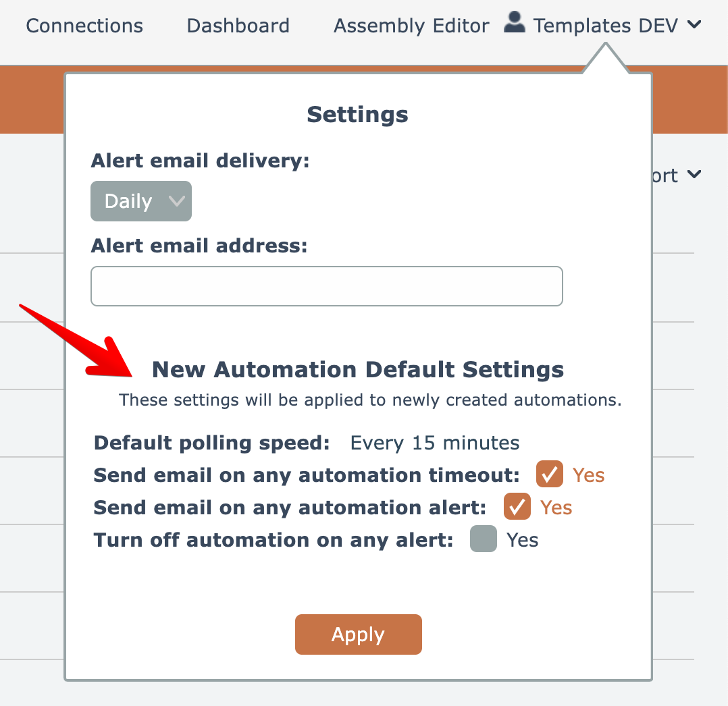Click the Settings heading
Screen dimensions: 728x706
357,115
